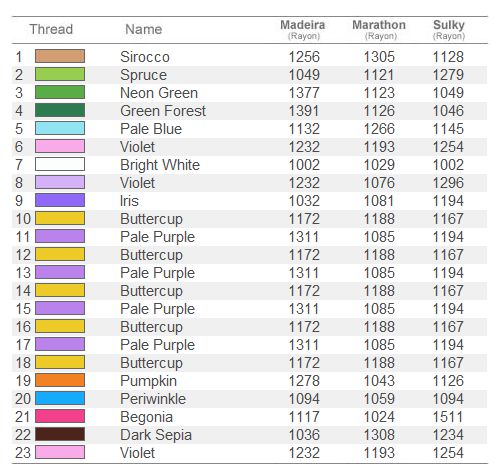Viewport: 500px width, 474px height.
Task: Click the row 10 Buttercup yellow swatch
Action: (60, 218)
